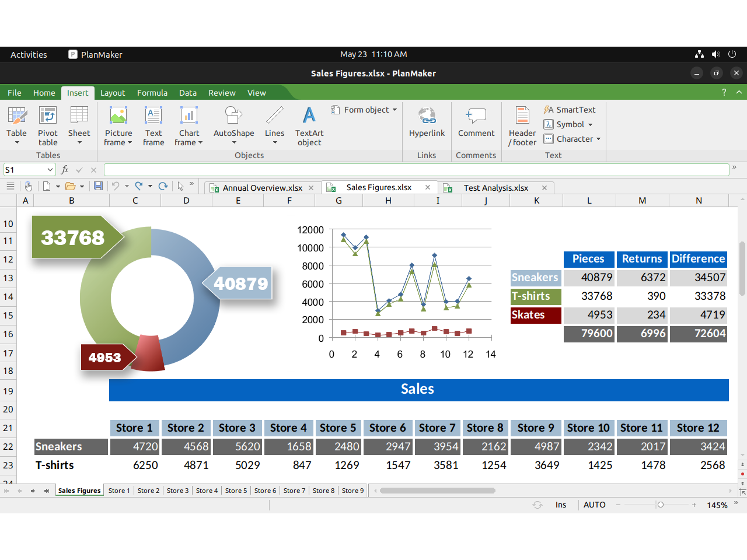
Task: Open the Annual Overview.xlsx document tab
Action: click(x=262, y=188)
